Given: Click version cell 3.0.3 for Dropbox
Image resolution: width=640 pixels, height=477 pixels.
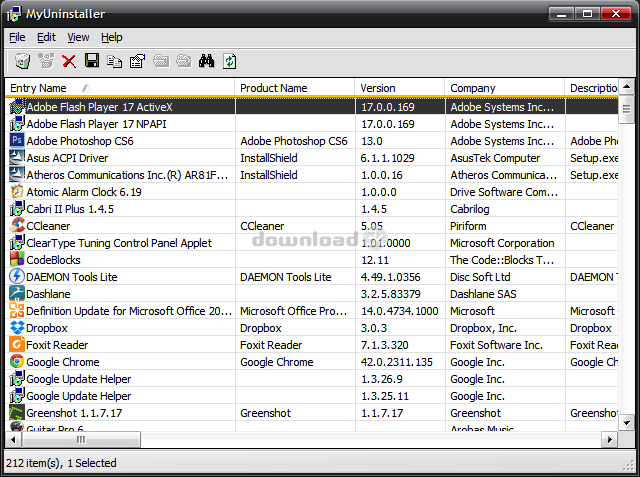Looking at the screenshot, I should [x=374, y=328].
